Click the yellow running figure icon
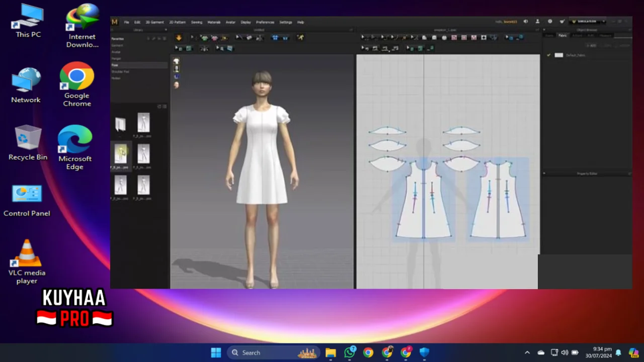The height and width of the screenshot is (362, 644). pos(300,38)
